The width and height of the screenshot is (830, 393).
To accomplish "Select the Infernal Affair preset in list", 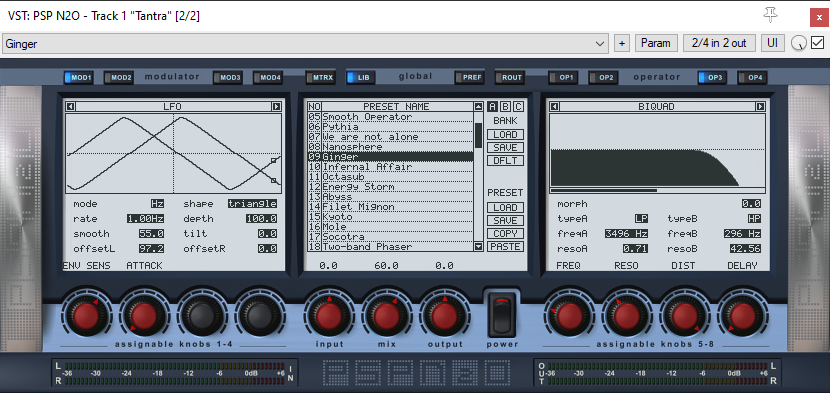I will (391, 167).
